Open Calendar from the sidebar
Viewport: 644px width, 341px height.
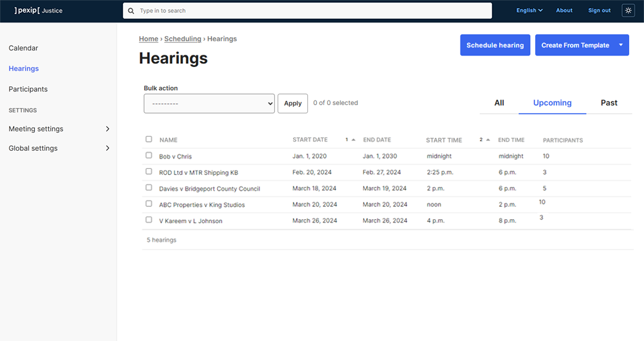(x=23, y=48)
